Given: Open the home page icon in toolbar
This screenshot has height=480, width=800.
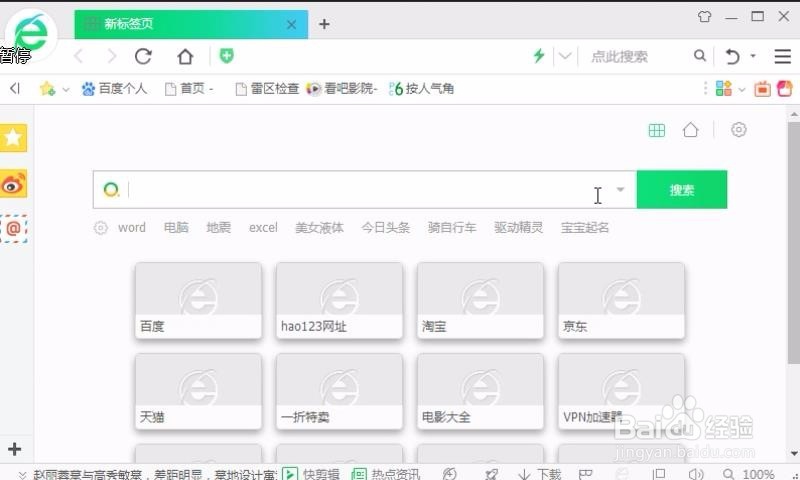Looking at the screenshot, I should [185, 56].
